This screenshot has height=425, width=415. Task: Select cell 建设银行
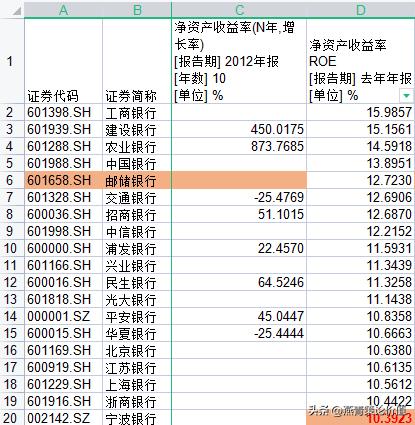pyautogui.click(x=137, y=129)
